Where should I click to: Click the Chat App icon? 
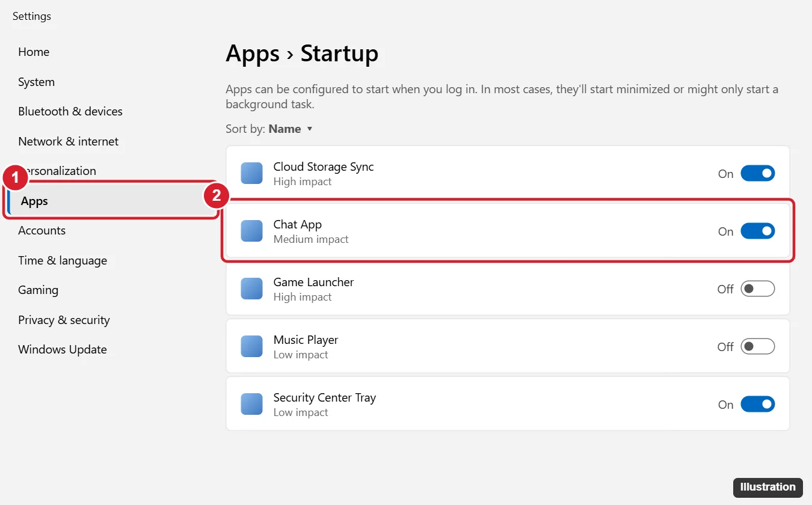251,231
